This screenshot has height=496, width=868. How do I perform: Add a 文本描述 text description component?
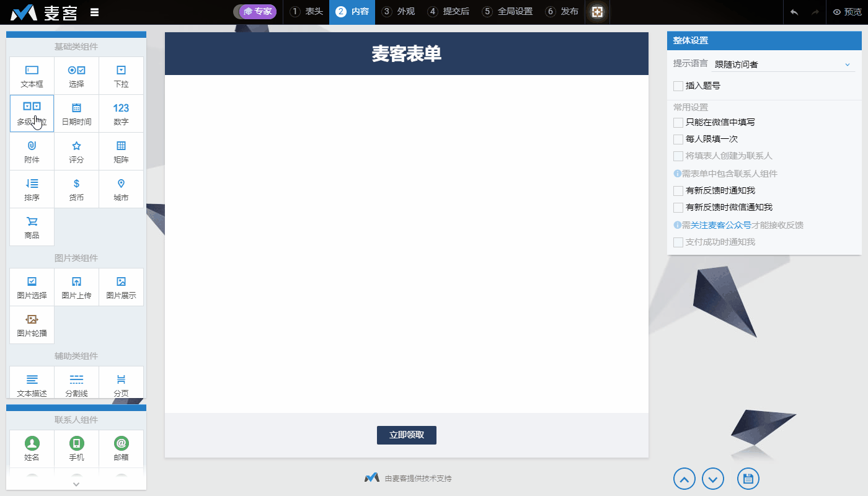[x=32, y=383]
